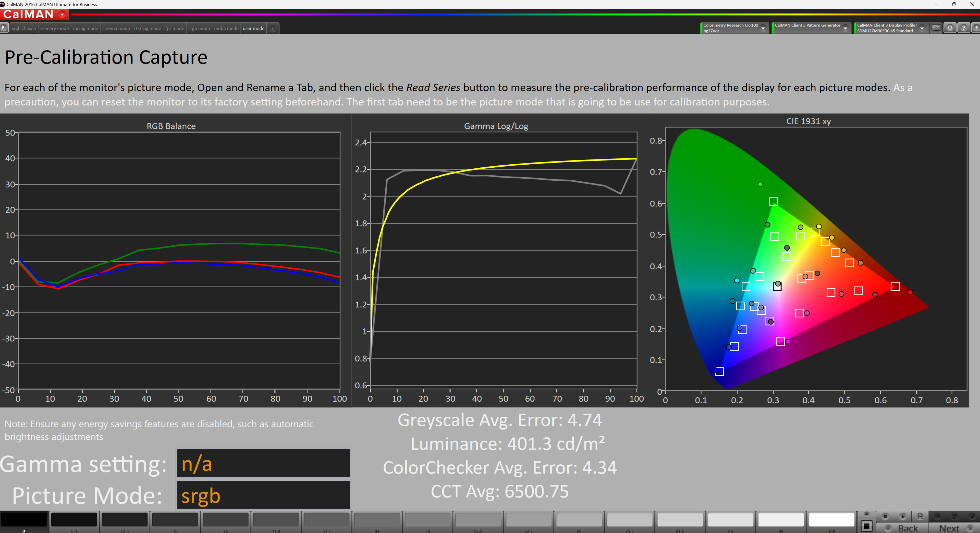This screenshot has width=980, height=533.
Task: Start reading with the play icon
Action: [902, 516]
